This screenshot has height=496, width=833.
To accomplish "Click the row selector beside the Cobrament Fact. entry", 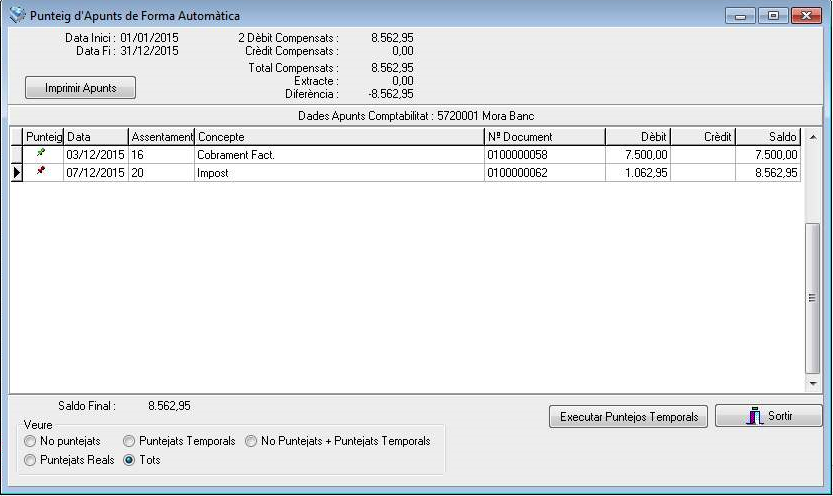I will [x=16, y=155].
